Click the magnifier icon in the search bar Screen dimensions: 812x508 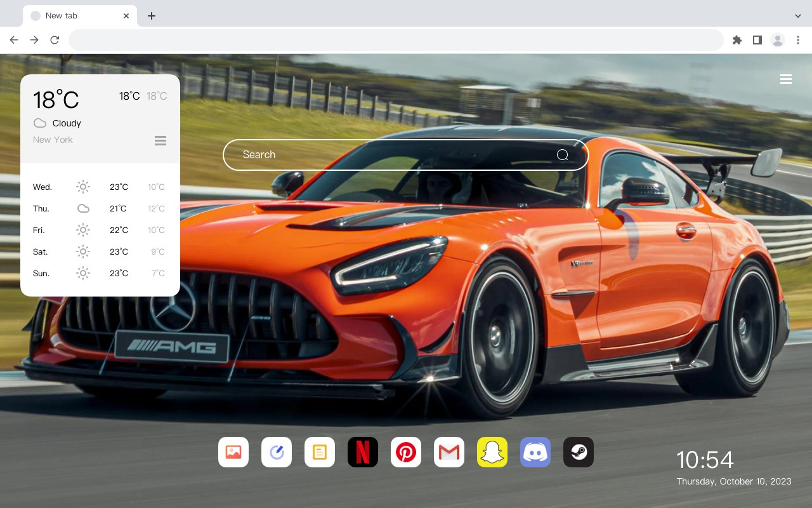pyautogui.click(x=563, y=155)
